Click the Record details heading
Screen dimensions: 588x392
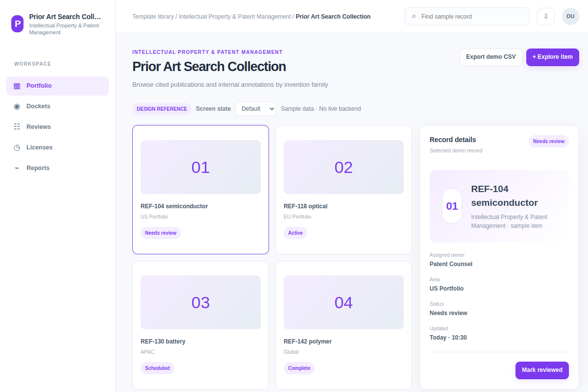coord(453,140)
